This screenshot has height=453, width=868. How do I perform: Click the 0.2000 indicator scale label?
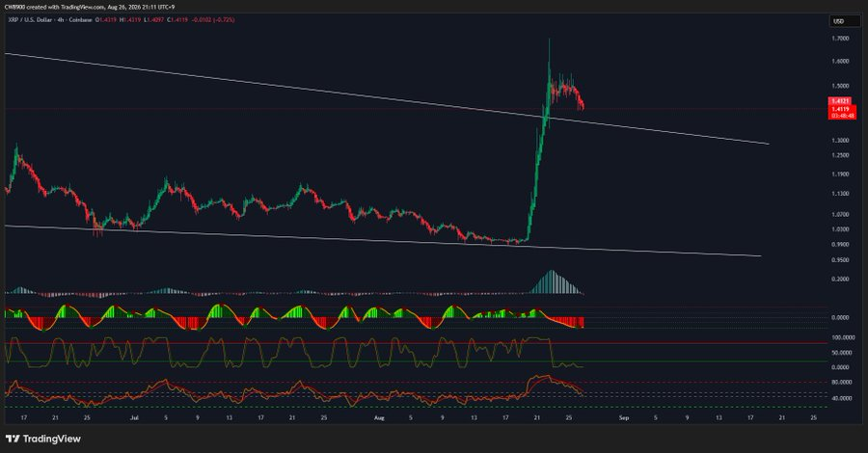840,280
